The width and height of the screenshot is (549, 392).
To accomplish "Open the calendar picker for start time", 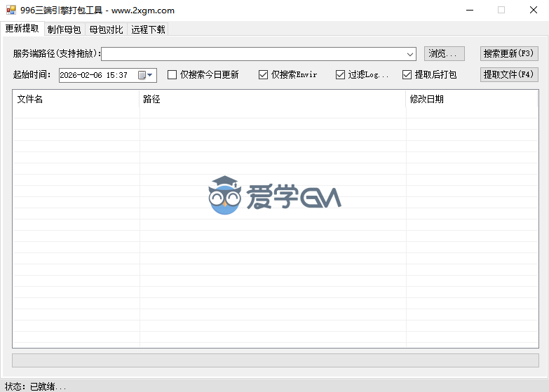I will [146, 75].
